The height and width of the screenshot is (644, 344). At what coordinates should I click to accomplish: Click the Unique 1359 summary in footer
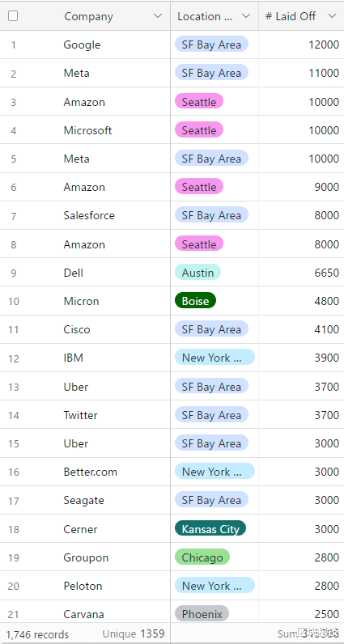click(x=134, y=634)
